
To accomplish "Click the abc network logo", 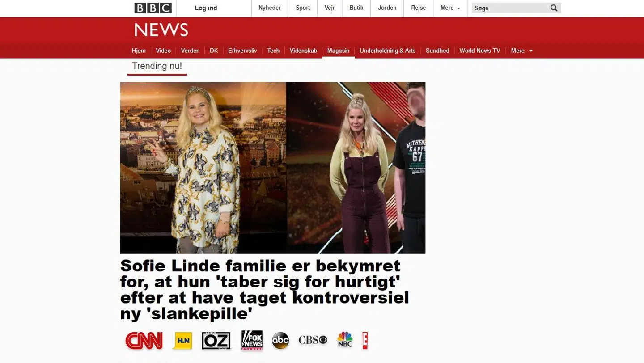I will click(x=280, y=341).
